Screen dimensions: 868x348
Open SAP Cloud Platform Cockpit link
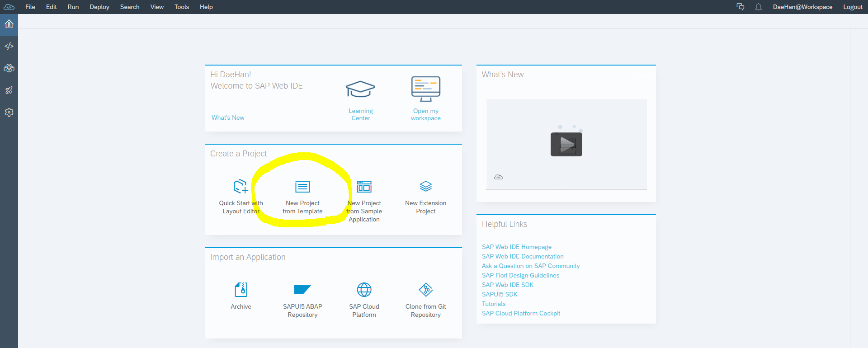tap(521, 313)
